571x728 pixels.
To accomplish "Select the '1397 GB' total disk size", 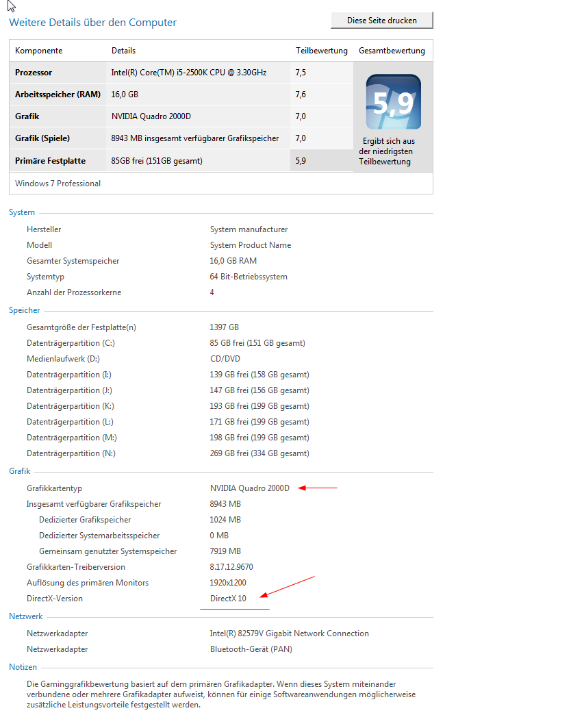I will point(224,327).
